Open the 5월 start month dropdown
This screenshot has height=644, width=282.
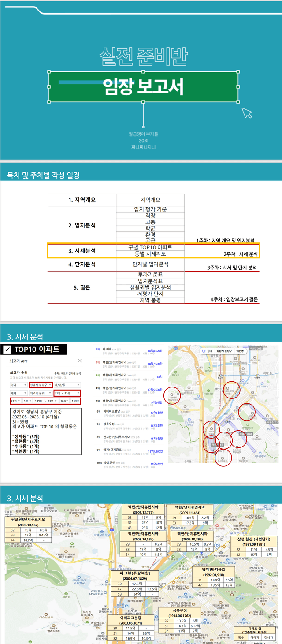(27, 401)
